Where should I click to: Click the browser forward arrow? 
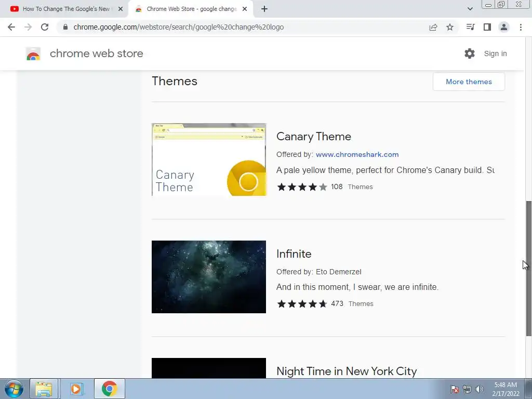coord(28,27)
